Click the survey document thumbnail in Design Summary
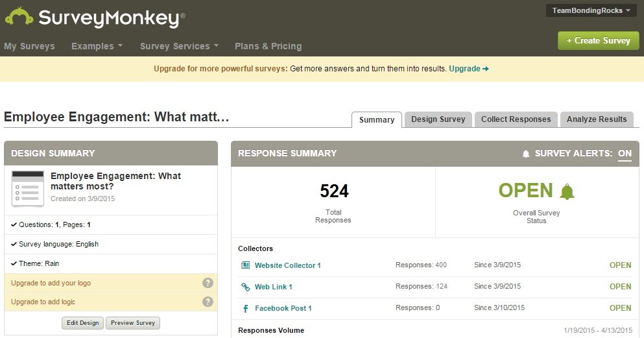 (28, 189)
